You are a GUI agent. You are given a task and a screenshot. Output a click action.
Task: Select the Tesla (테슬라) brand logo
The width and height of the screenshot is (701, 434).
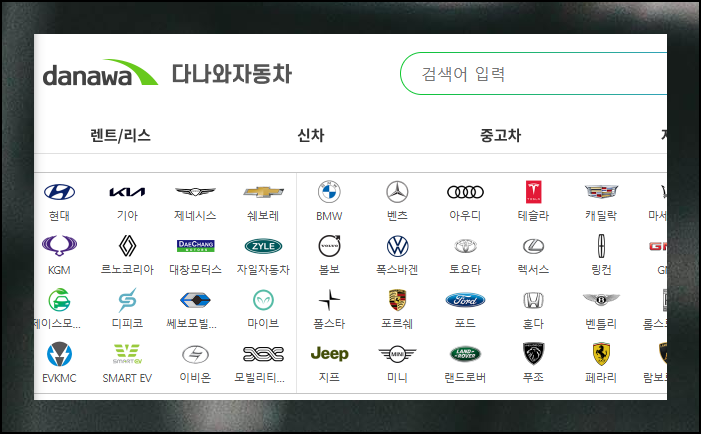(x=533, y=192)
